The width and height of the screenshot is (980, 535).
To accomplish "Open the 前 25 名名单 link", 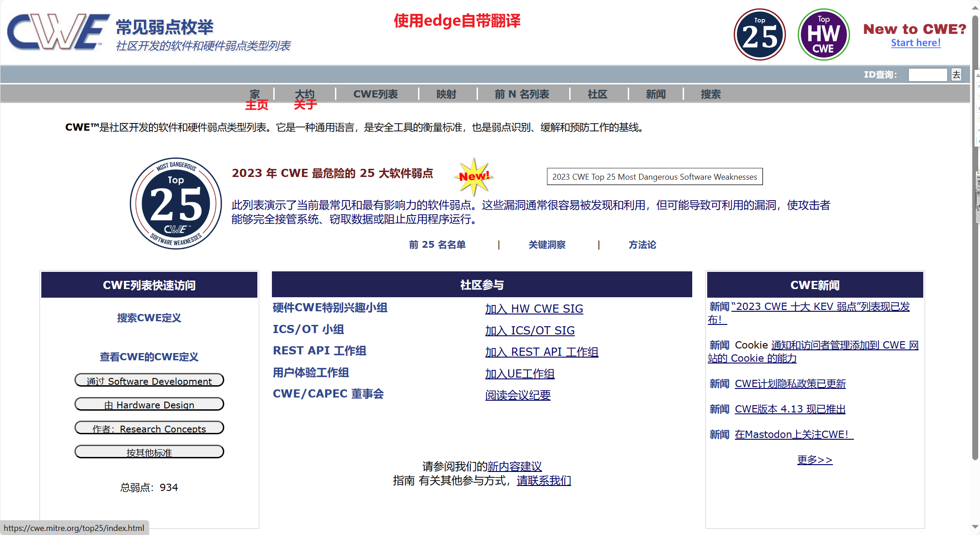I will tap(437, 245).
